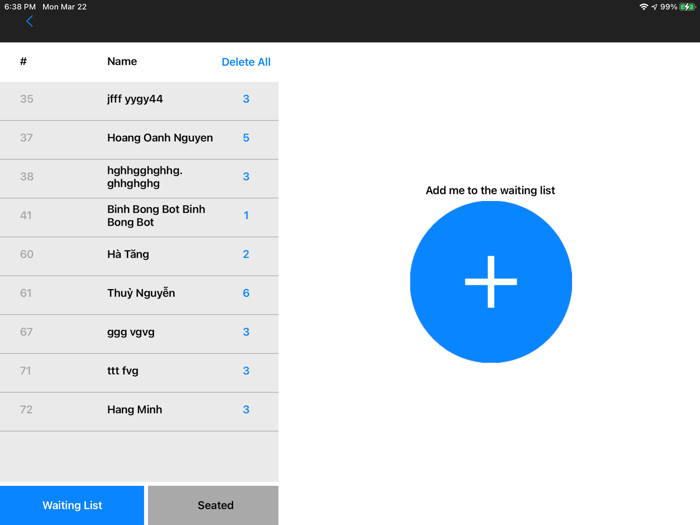Tap the Wi-Fi status icon
Image resolution: width=700 pixels, height=525 pixels.
click(643, 7)
